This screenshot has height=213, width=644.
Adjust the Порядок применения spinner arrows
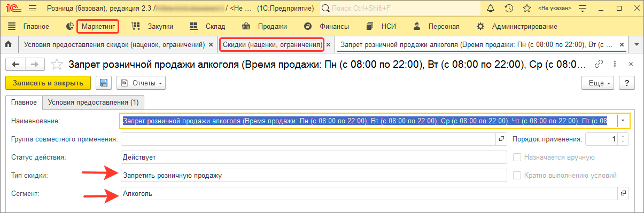point(624,139)
